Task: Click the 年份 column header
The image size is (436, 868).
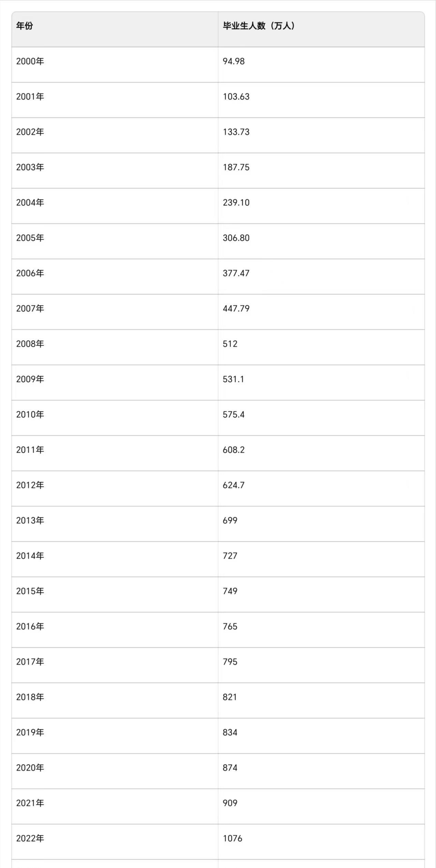Action: (x=25, y=26)
